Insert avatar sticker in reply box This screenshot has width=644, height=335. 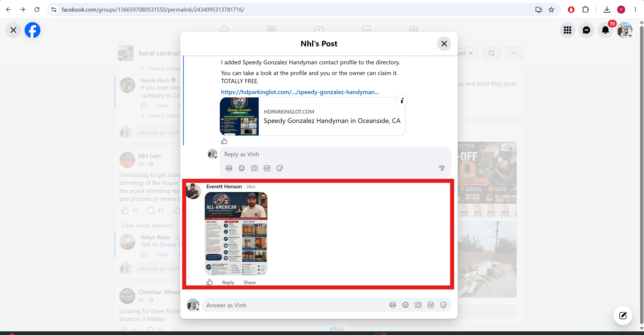[x=229, y=168]
